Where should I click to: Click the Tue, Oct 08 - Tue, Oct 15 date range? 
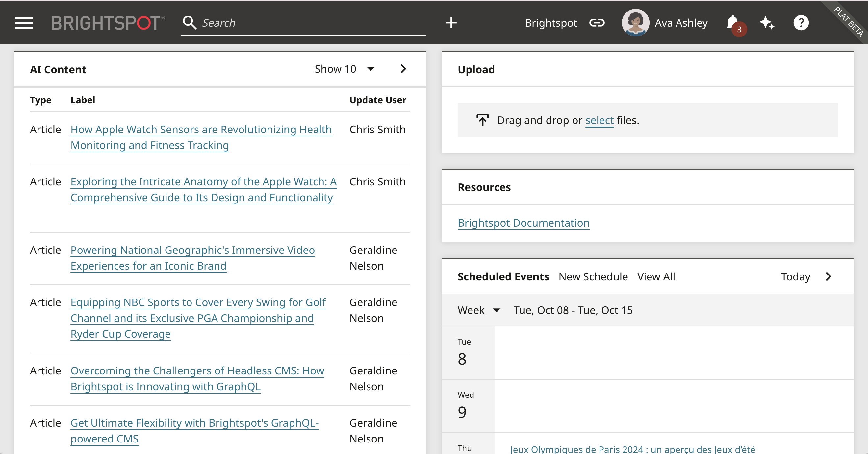coord(573,310)
